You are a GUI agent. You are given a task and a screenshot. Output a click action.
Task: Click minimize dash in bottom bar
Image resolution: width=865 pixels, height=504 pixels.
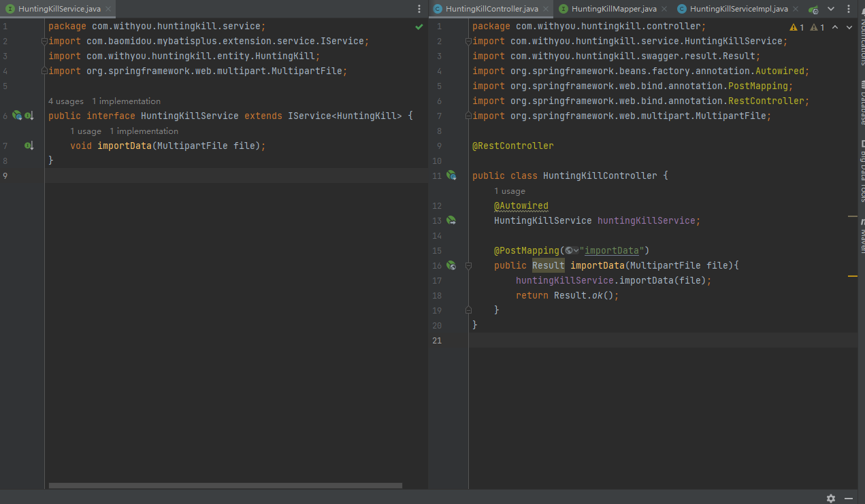pyautogui.click(x=847, y=498)
